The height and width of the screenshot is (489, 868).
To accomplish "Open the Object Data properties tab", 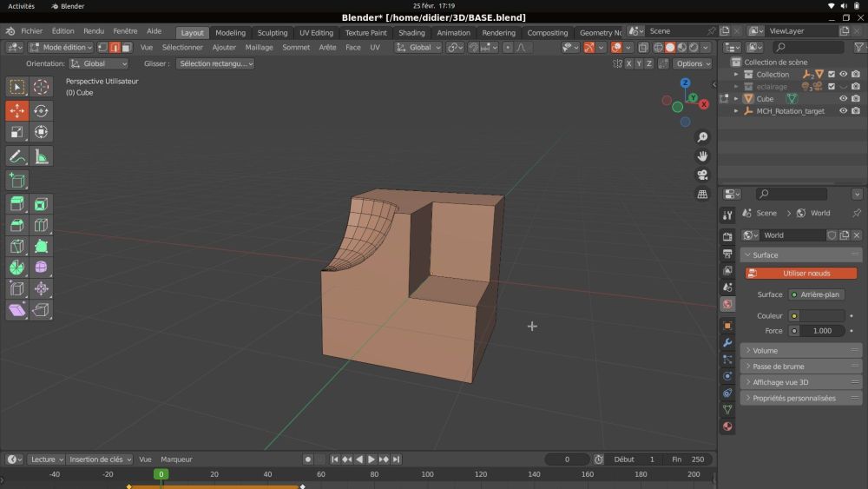I will click(x=727, y=409).
